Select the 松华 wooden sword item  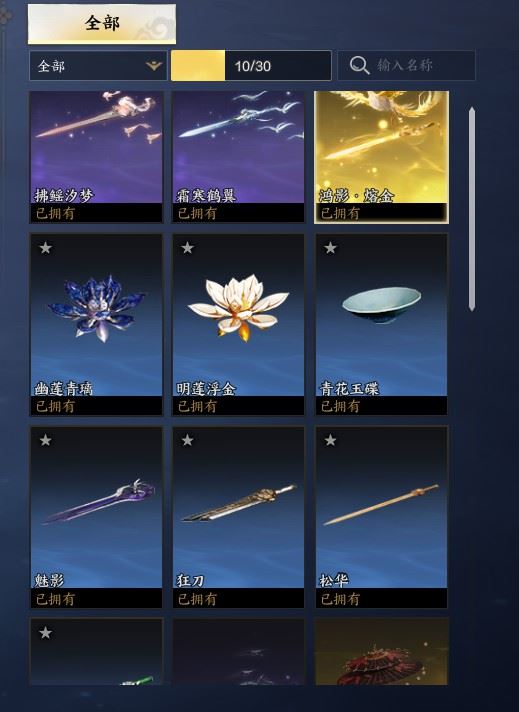click(x=381, y=517)
